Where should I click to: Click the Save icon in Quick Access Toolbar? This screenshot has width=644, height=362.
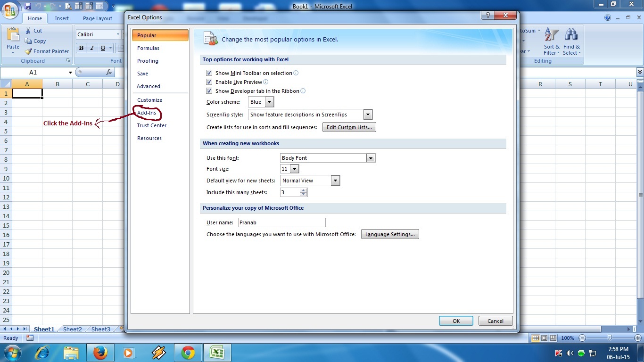point(28,6)
